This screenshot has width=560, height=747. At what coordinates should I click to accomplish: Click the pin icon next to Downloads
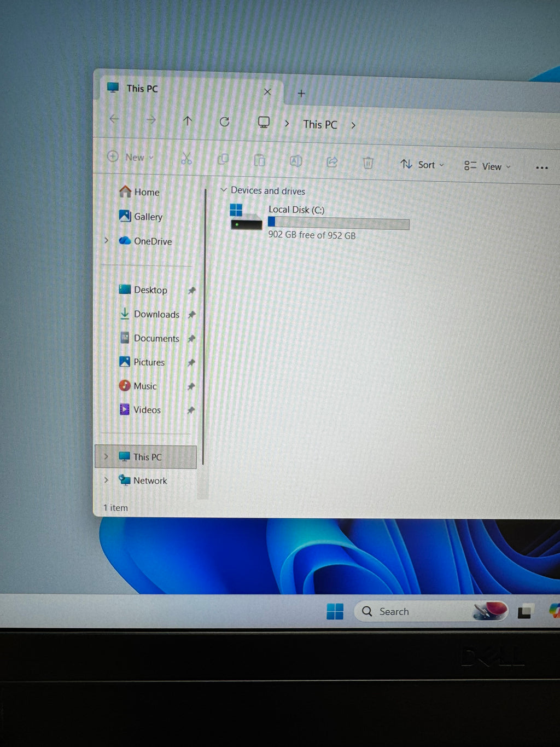[x=191, y=315]
